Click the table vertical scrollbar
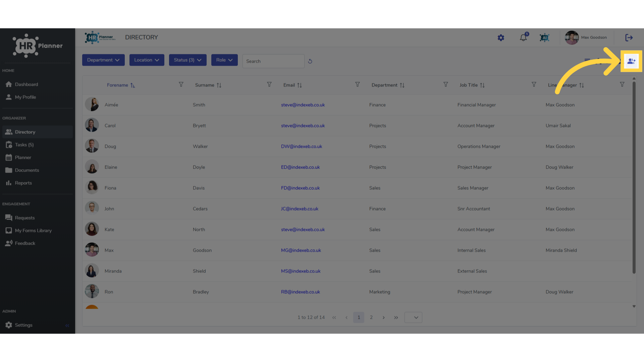644x362 pixels. (x=634, y=178)
